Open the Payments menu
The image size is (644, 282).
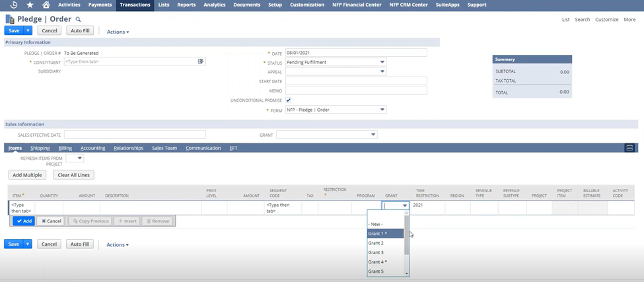(x=100, y=5)
